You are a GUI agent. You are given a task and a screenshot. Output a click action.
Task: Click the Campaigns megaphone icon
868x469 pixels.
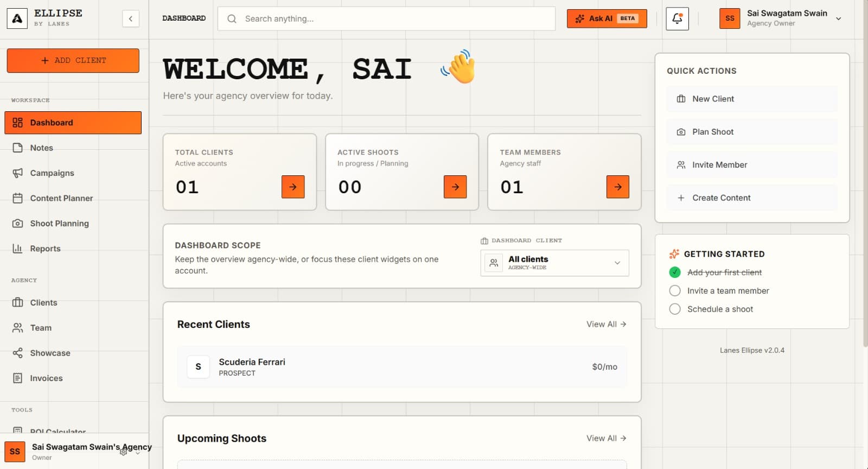click(x=17, y=173)
